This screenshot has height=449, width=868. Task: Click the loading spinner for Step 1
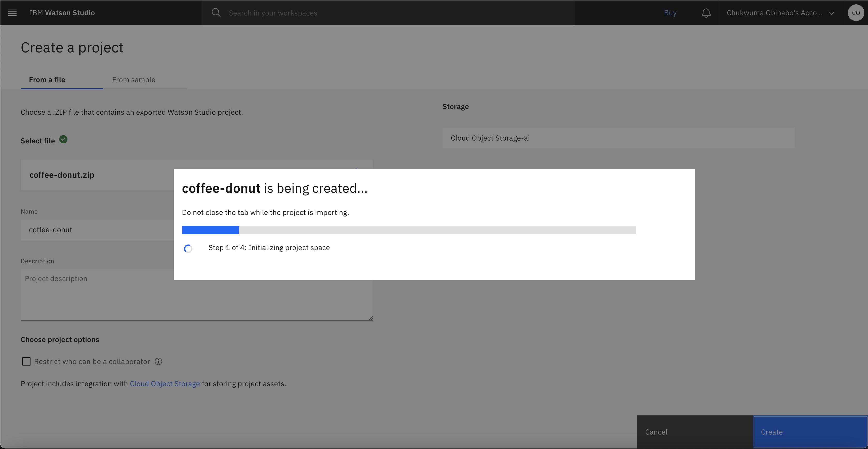(x=188, y=249)
